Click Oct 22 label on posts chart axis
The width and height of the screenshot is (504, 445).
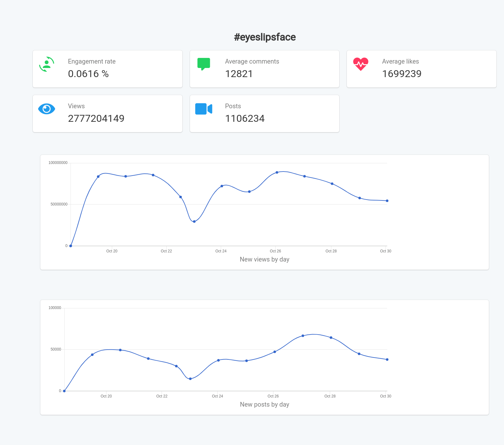click(162, 396)
